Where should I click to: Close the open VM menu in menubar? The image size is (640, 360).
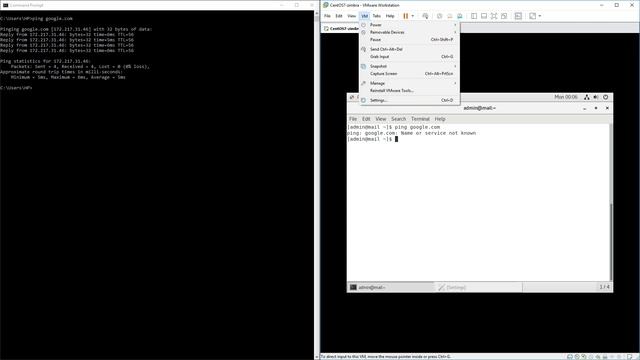point(364,16)
